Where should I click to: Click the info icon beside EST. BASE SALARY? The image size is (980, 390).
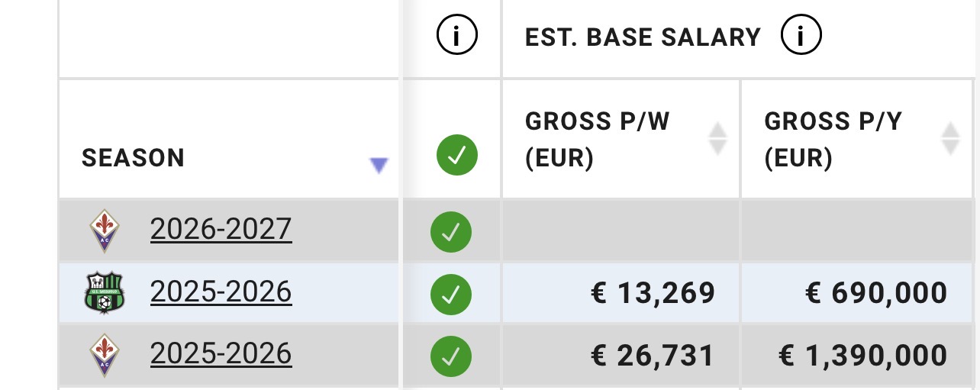tap(801, 37)
